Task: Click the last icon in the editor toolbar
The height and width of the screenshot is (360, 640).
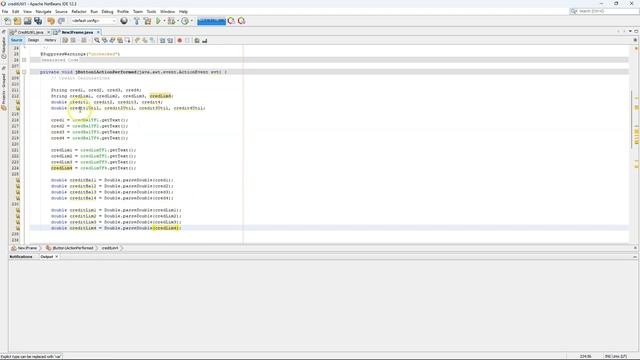Action: click(x=204, y=40)
